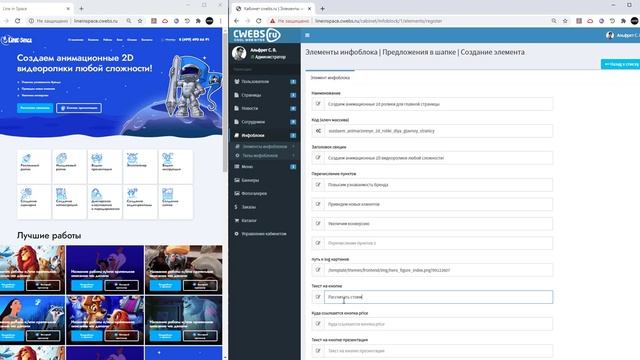The width and height of the screenshot is (640, 360).
Task: Focus the Путь к svg картинке field
Action: (438, 270)
